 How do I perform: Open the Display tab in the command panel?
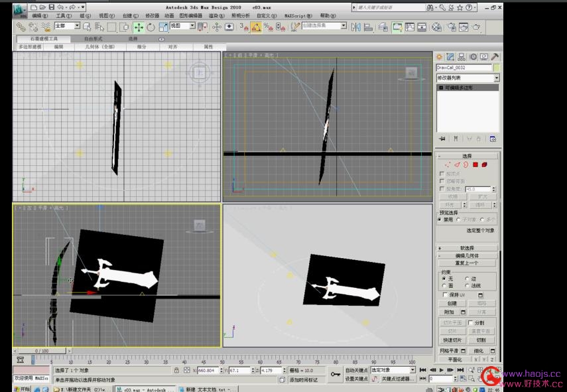(x=484, y=57)
